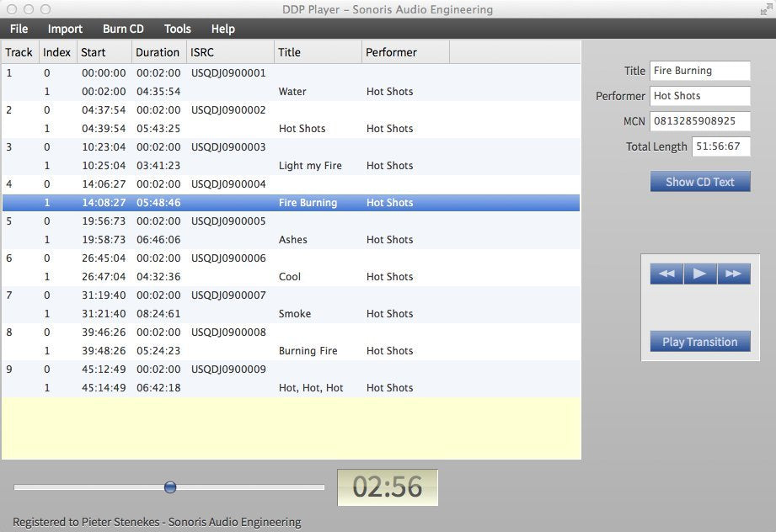Click the playback position slider knob
The height and width of the screenshot is (532, 776).
pos(170,487)
